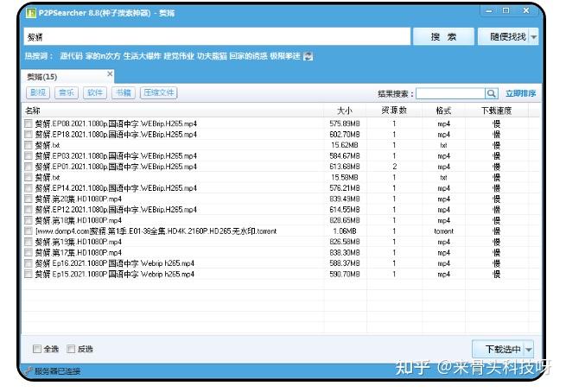Click hot search word 源代码
This screenshot has height=392, width=566.
click(x=71, y=56)
